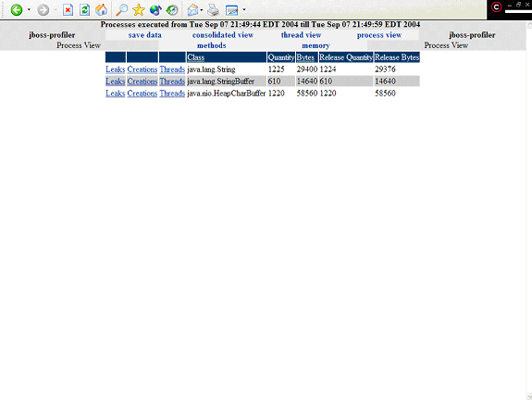Image resolution: width=532 pixels, height=400 pixels.
Task: Open Creations for java.lang.StringBuffer
Action: [x=142, y=81]
